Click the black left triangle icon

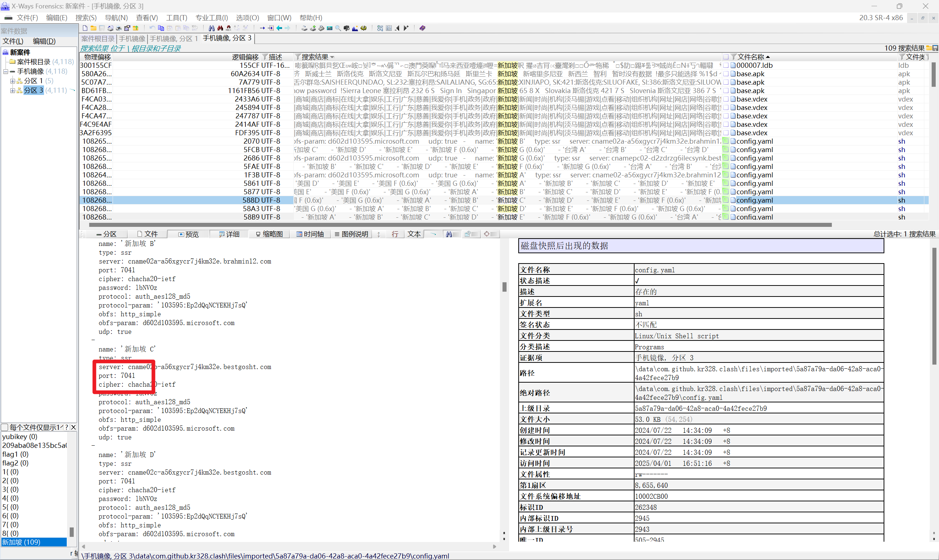[x=397, y=28]
